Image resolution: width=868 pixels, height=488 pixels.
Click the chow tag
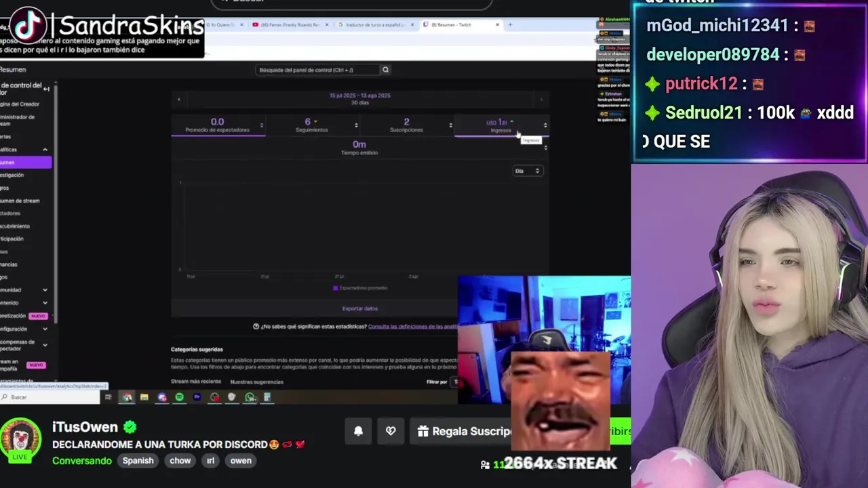(180, 461)
